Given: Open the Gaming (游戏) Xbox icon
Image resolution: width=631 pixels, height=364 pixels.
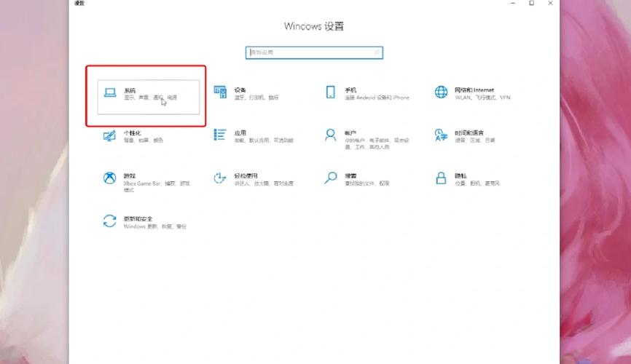Looking at the screenshot, I should coord(109,178).
